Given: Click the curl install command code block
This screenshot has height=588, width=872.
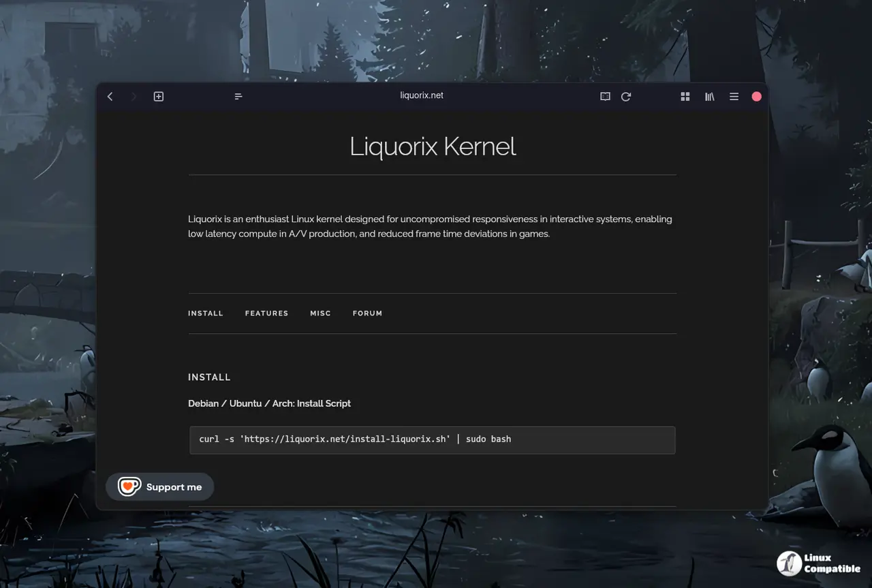Looking at the screenshot, I should 432,439.
